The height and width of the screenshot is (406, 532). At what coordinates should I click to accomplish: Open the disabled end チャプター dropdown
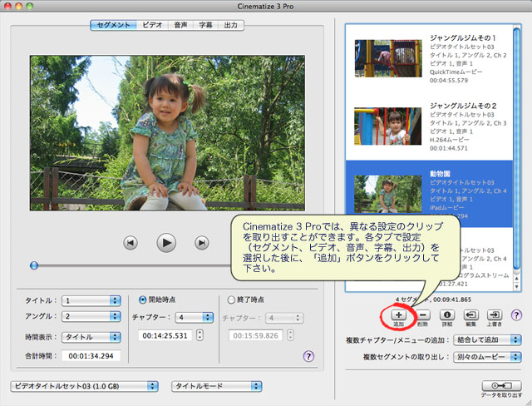click(284, 318)
